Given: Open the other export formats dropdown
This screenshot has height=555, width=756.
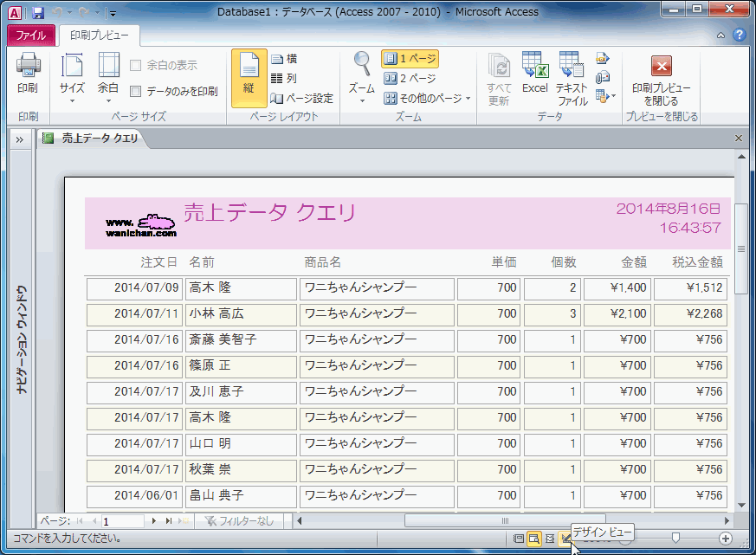Looking at the screenshot, I should point(605,96).
